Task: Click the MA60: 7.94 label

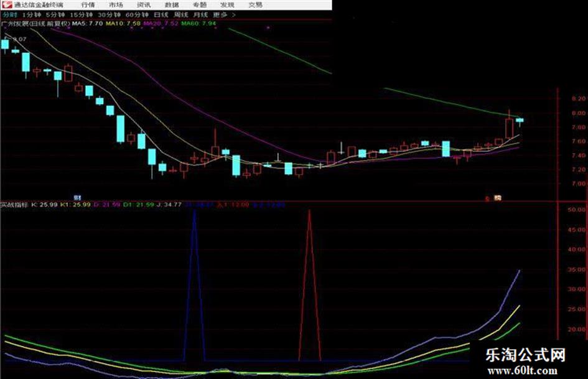Action: 198,23
